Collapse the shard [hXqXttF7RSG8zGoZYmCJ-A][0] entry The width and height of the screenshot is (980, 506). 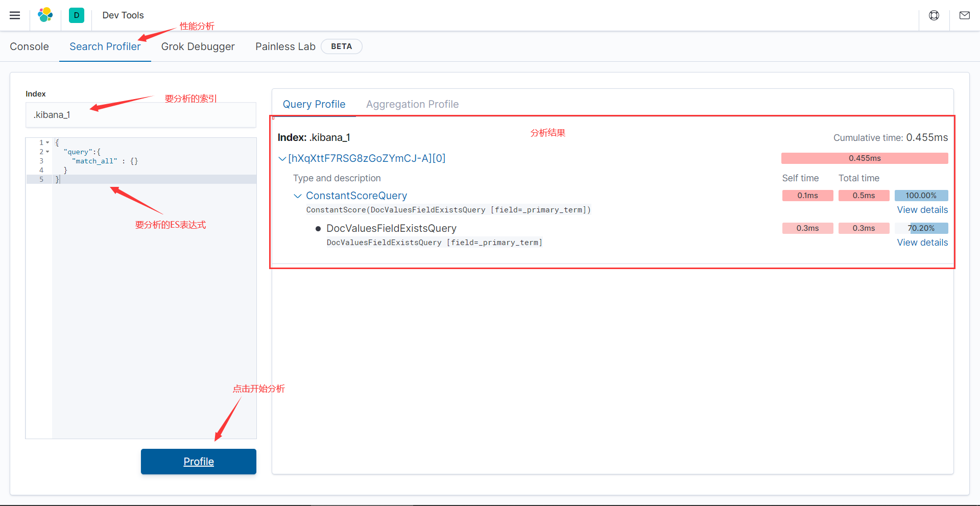pos(282,158)
